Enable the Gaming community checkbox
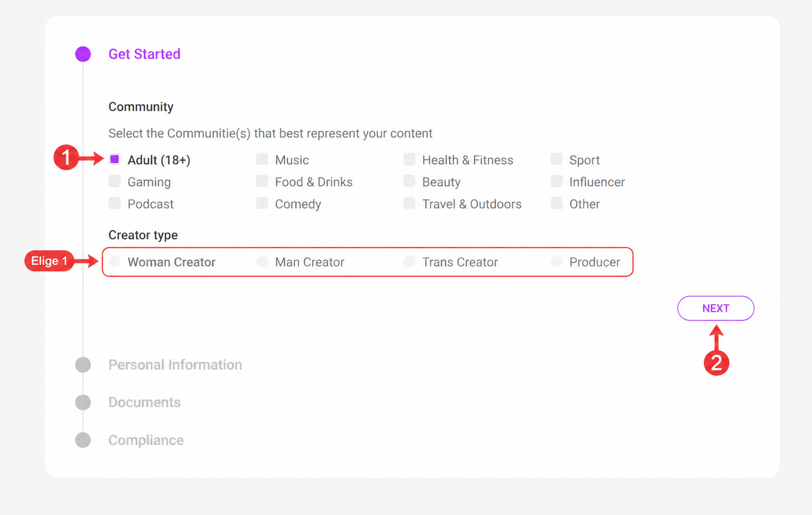The height and width of the screenshot is (515, 812). [115, 181]
